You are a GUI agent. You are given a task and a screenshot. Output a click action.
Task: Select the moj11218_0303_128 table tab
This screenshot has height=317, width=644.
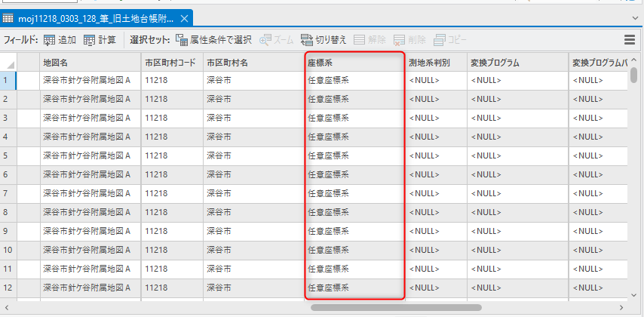(x=97, y=19)
